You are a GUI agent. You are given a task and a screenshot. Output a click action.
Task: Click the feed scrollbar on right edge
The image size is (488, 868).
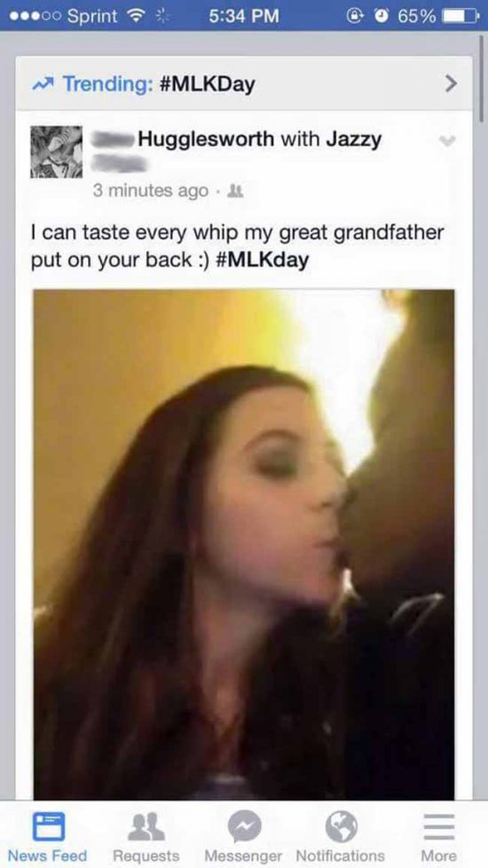coord(482,77)
